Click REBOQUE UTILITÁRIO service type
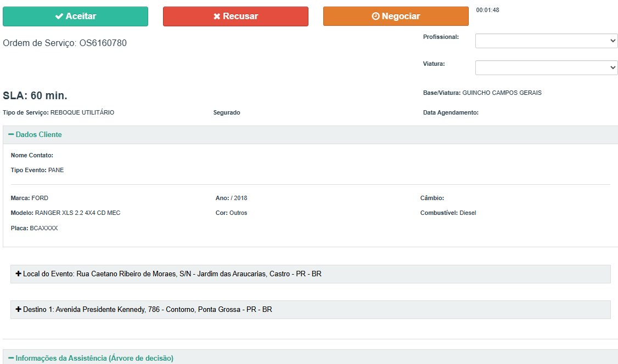The image size is (618, 364). pos(82,112)
